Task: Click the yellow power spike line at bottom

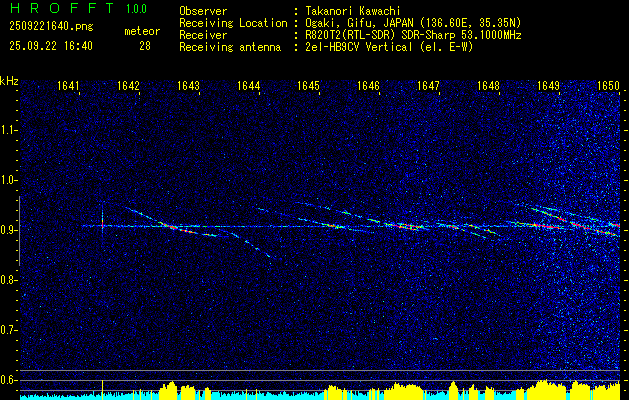Action: click(x=102, y=390)
